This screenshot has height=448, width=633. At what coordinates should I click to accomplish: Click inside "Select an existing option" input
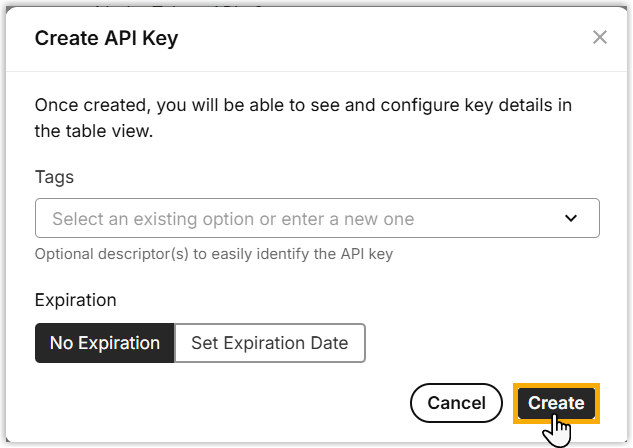pyautogui.click(x=233, y=218)
